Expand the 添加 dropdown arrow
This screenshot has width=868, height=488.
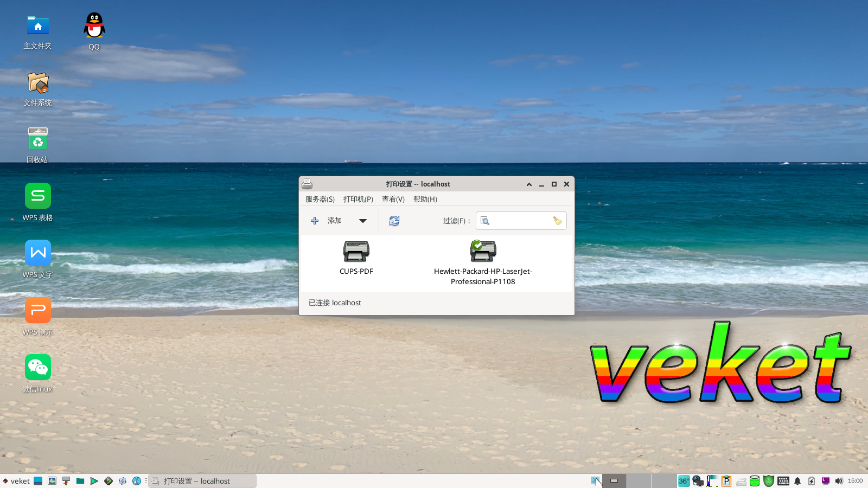coord(363,221)
